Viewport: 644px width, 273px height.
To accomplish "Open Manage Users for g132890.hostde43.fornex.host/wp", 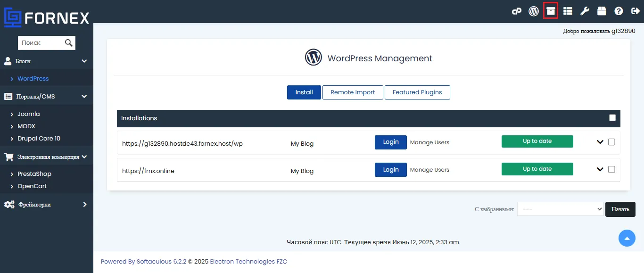I will [x=429, y=142].
